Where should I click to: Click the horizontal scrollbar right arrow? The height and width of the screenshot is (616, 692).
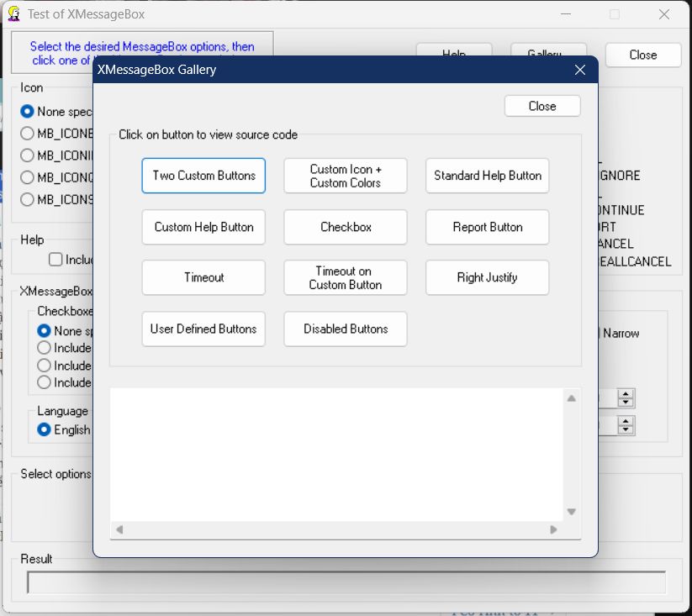click(x=553, y=529)
